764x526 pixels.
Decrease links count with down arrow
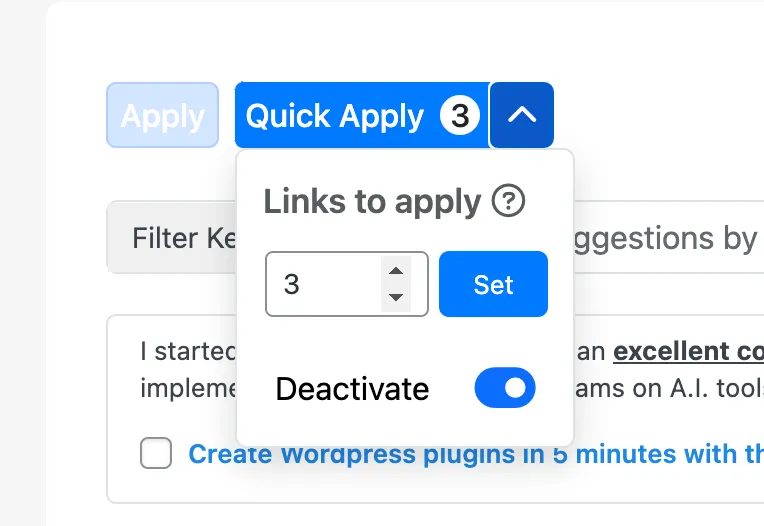pyautogui.click(x=396, y=297)
